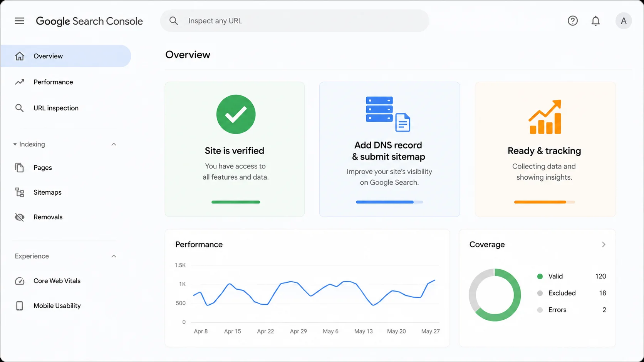This screenshot has height=362, width=644.
Task: Click the Sitemaps tree icon
Action: [x=20, y=192]
